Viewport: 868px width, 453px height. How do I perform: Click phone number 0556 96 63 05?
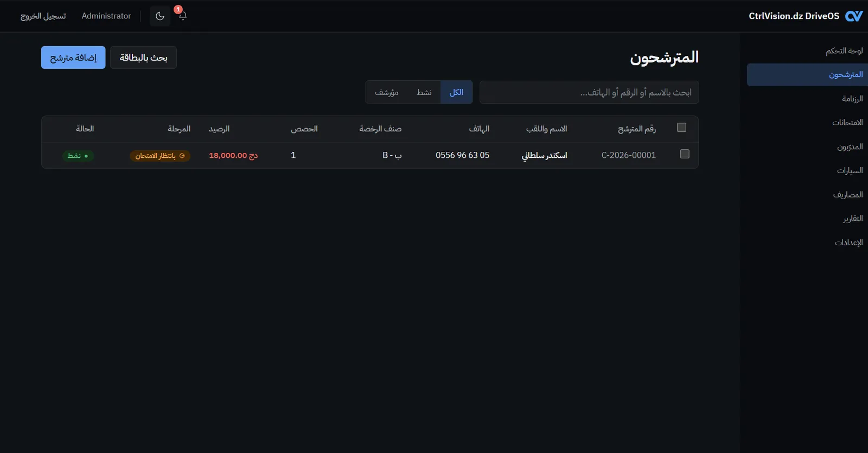463,155
